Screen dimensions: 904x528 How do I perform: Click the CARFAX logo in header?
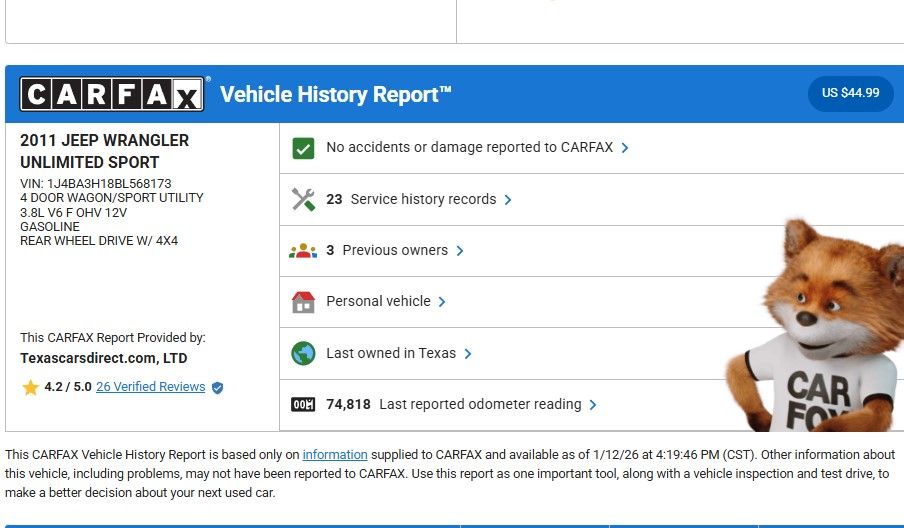coord(112,94)
